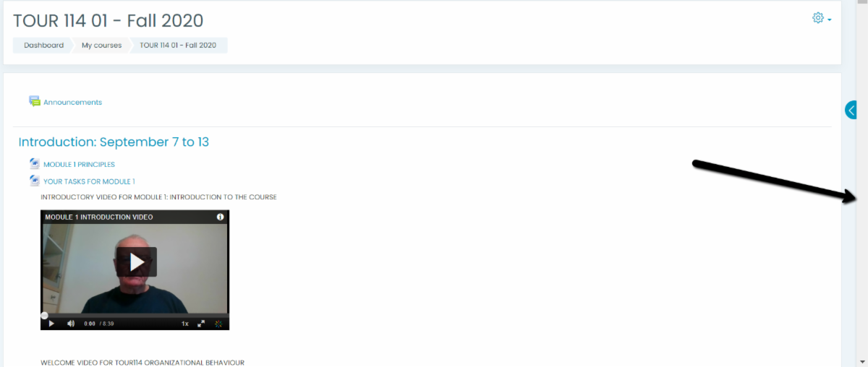This screenshot has height=367, width=868.
Task: Open MODULE 1 PRINCIPLES document
Action: click(x=79, y=165)
